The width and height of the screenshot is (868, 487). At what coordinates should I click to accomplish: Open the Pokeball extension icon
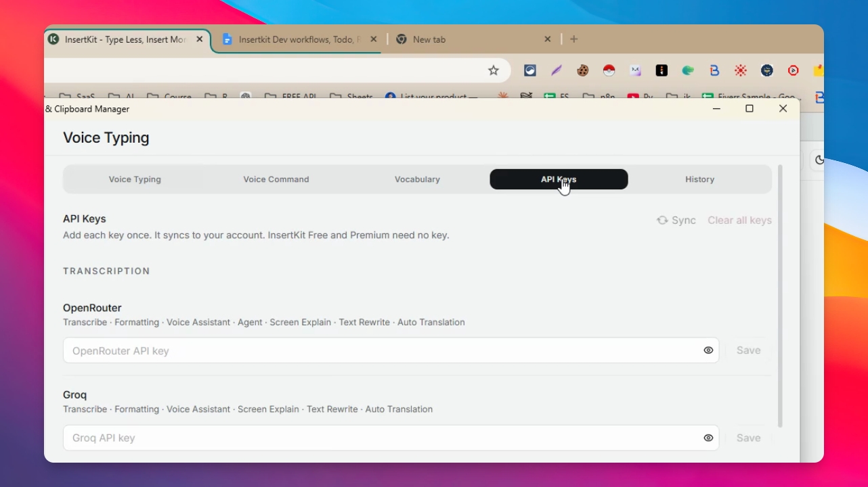click(609, 70)
